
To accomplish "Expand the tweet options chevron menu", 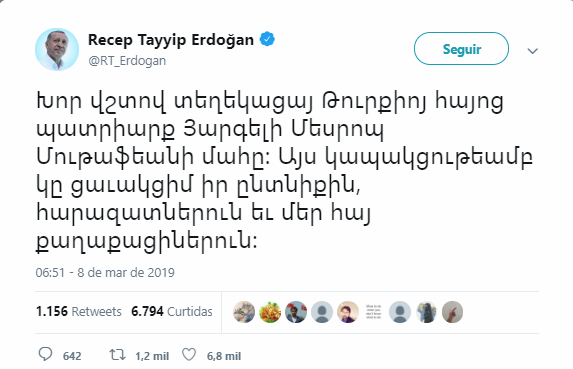I will point(532,51).
